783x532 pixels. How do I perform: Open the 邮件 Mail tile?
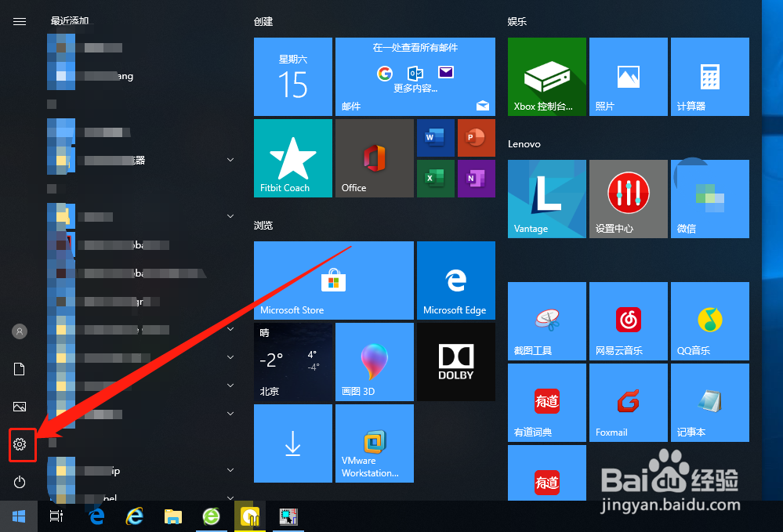[415, 76]
